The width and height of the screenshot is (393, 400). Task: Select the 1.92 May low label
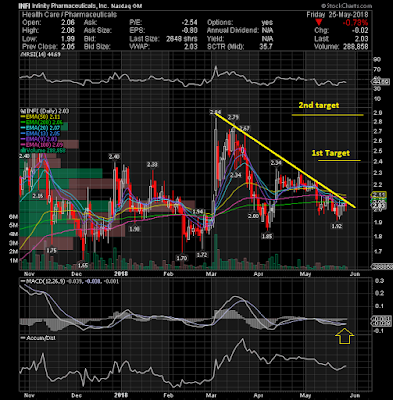(337, 226)
